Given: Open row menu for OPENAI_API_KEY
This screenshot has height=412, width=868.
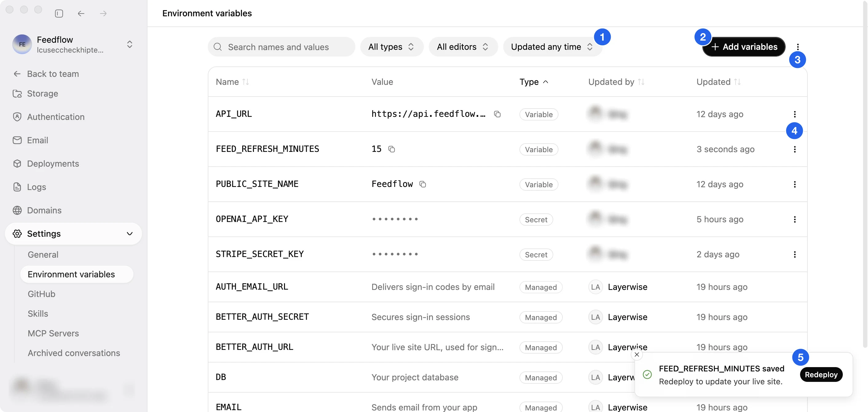Looking at the screenshot, I should tap(795, 219).
